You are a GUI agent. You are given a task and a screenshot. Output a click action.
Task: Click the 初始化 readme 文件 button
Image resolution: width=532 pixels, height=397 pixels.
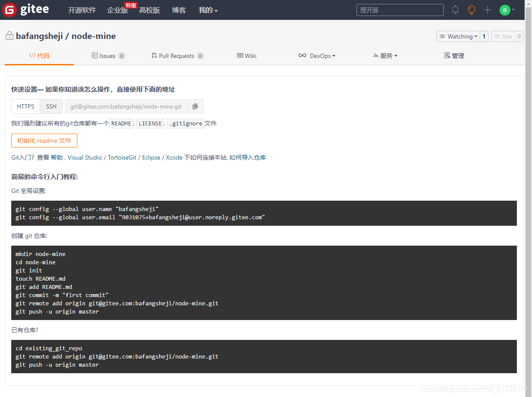[x=44, y=141]
